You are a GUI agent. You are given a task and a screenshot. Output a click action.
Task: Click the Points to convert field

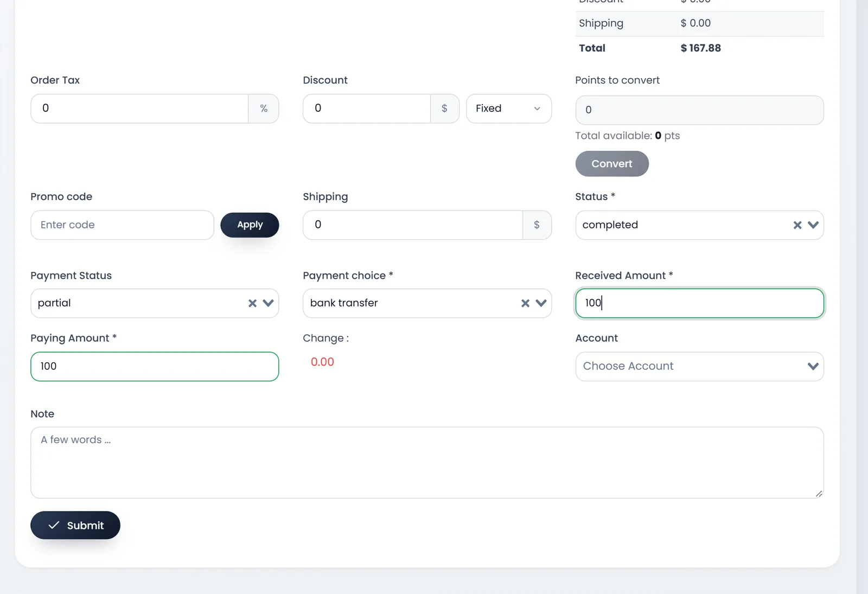pyautogui.click(x=699, y=110)
